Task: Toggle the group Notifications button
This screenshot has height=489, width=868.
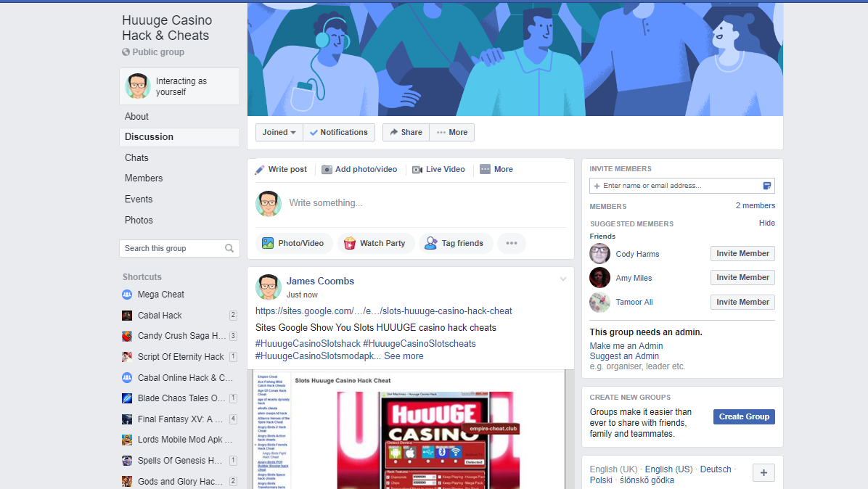Action: click(x=339, y=132)
